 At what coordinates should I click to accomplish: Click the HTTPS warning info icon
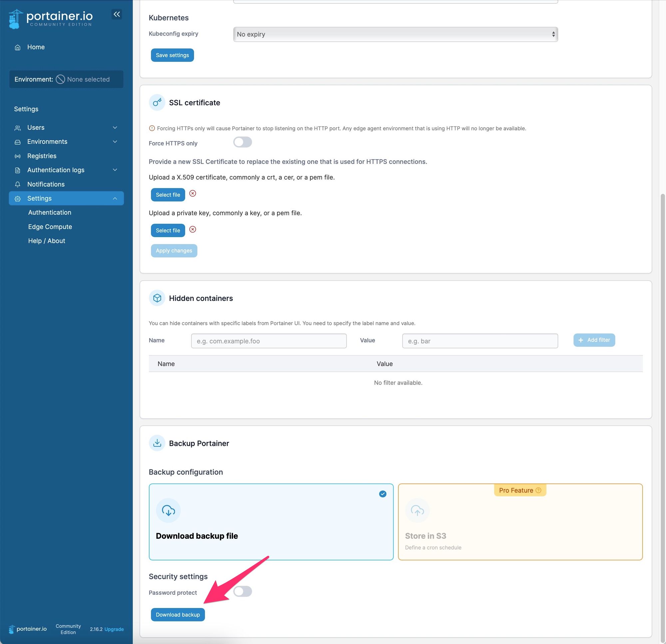point(152,128)
